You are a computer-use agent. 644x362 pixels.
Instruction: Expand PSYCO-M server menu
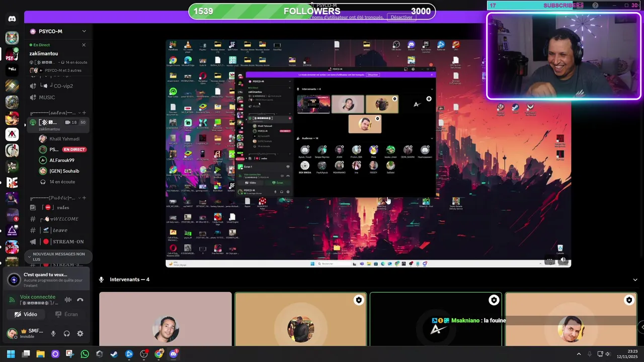tap(84, 31)
